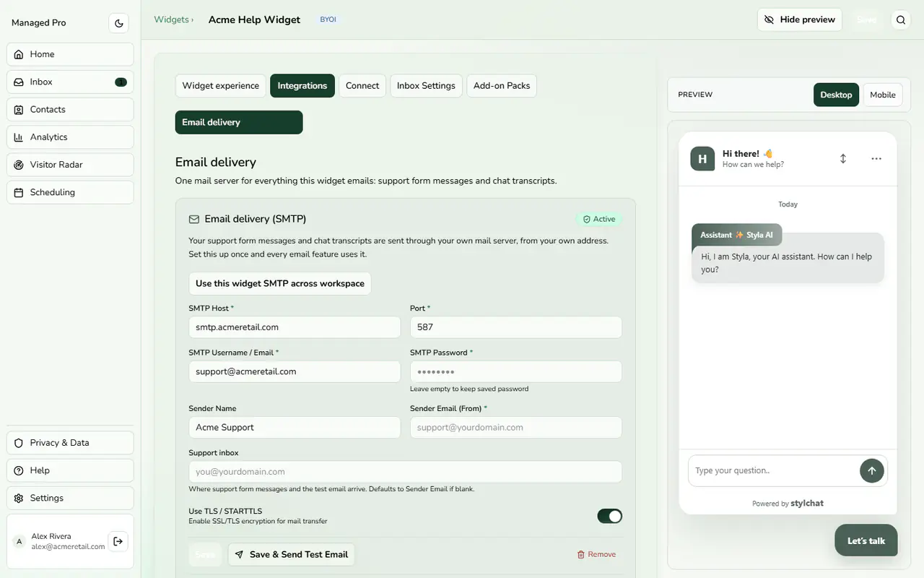The image size is (924, 578).
Task: Click the Type your question chat input
Action: coord(772,470)
